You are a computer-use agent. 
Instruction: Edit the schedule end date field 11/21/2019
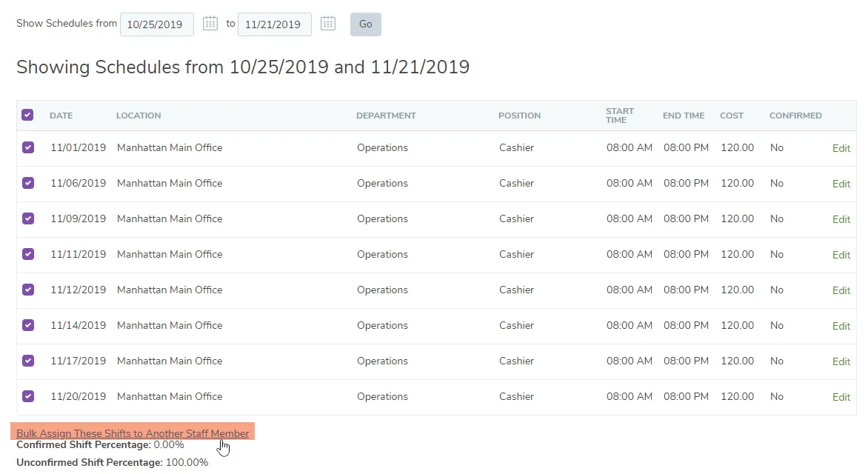(x=275, y=24)
